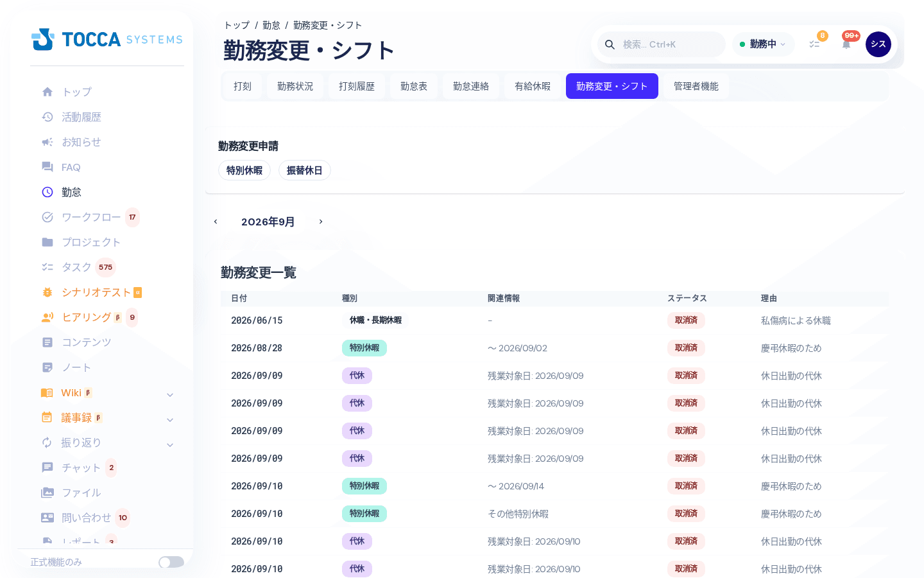924x578 pixels.
Task: Click 勤怠 breadcrumb link
Action: [271, 25]
